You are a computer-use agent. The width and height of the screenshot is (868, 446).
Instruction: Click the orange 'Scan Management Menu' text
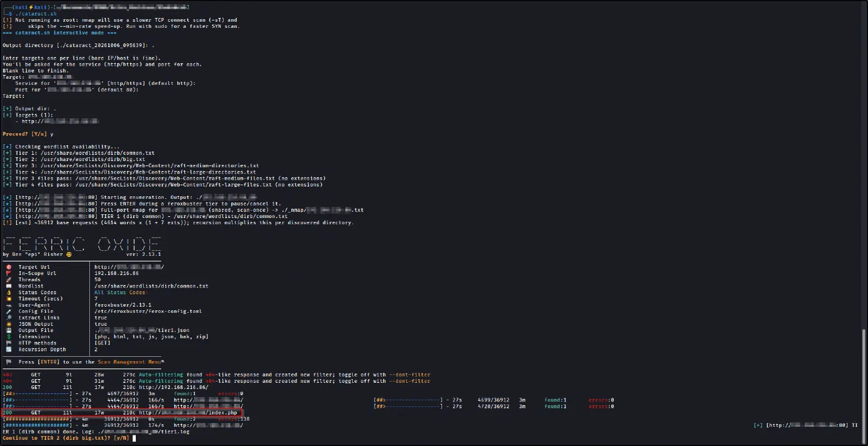(129, 362)
